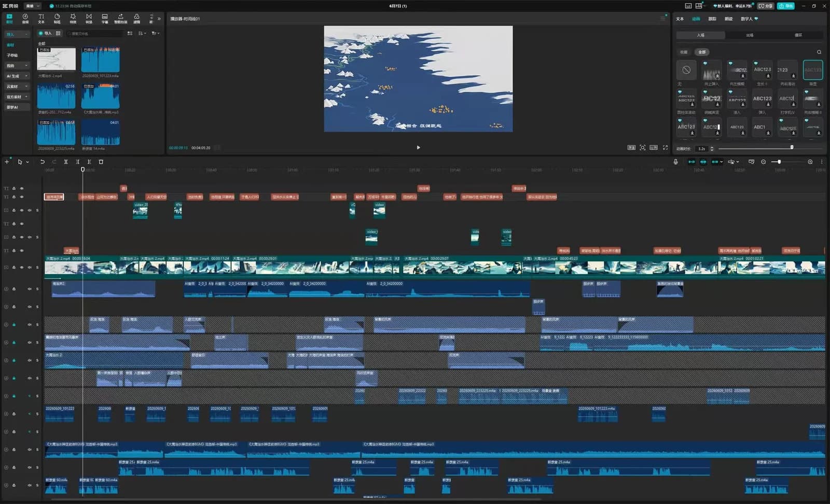This screenshot has width=830, height=504.
Task: Play the preview with the play button
Action: coord(419,148)
